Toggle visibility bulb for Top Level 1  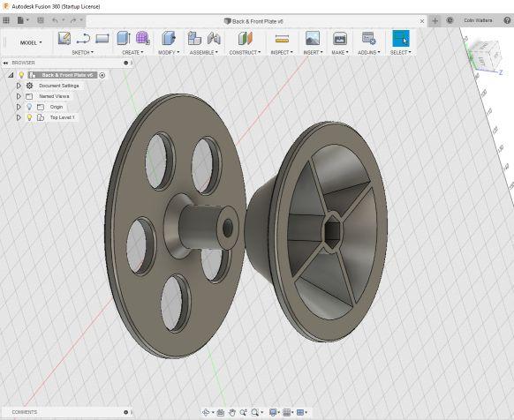coord(29,117)
